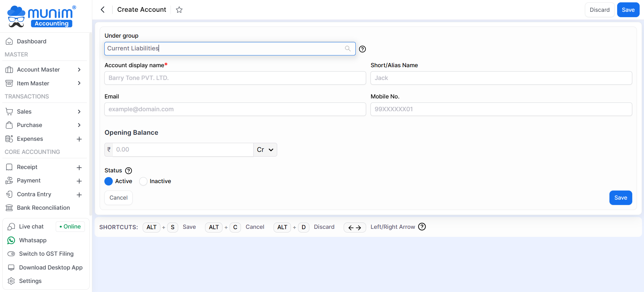Click the Status help question mark icon

(x=129, y=171)
